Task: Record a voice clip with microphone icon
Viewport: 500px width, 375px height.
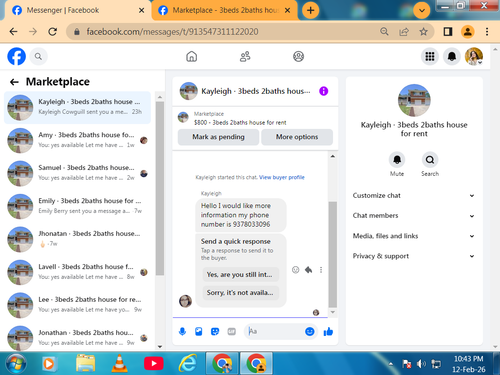Action: 182,331
